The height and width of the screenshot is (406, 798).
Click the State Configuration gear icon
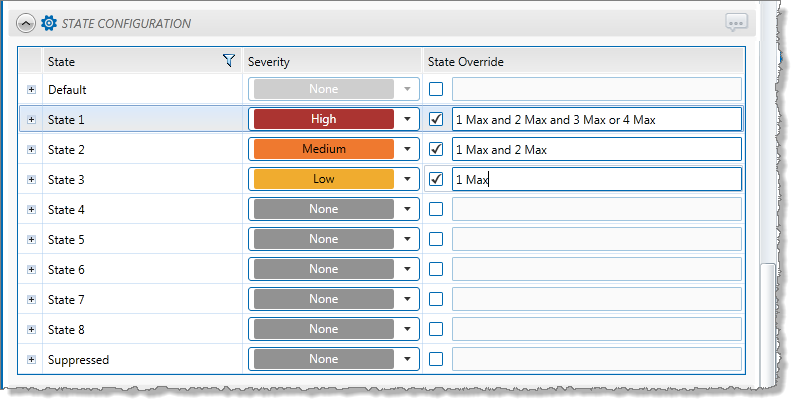pyautogui.click(x=48, y=22)
